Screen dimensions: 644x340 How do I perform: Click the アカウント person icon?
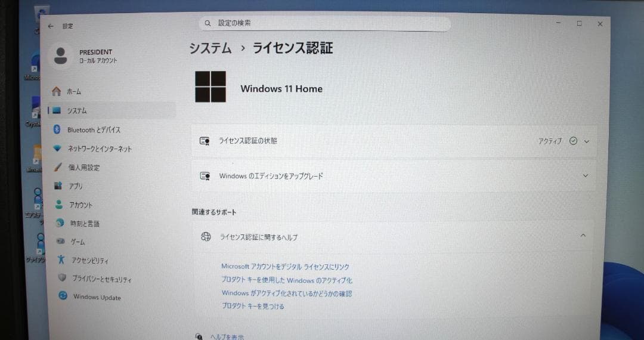click(59, 204)
